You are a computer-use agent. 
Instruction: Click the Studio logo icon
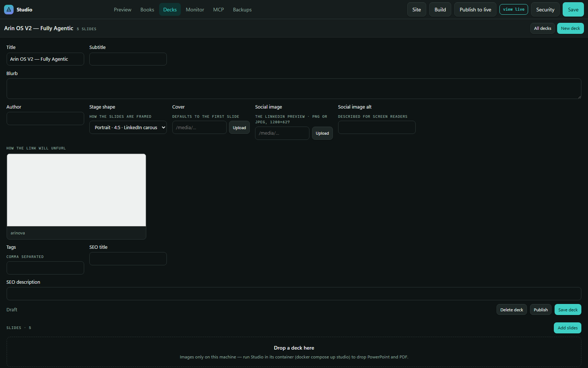pyautogui.click(x=9, y=10)
